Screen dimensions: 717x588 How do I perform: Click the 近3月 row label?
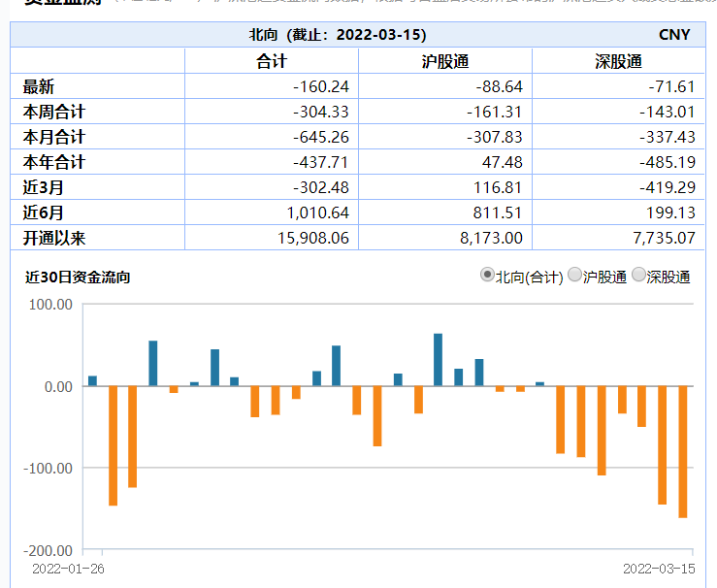click(44, 187)
